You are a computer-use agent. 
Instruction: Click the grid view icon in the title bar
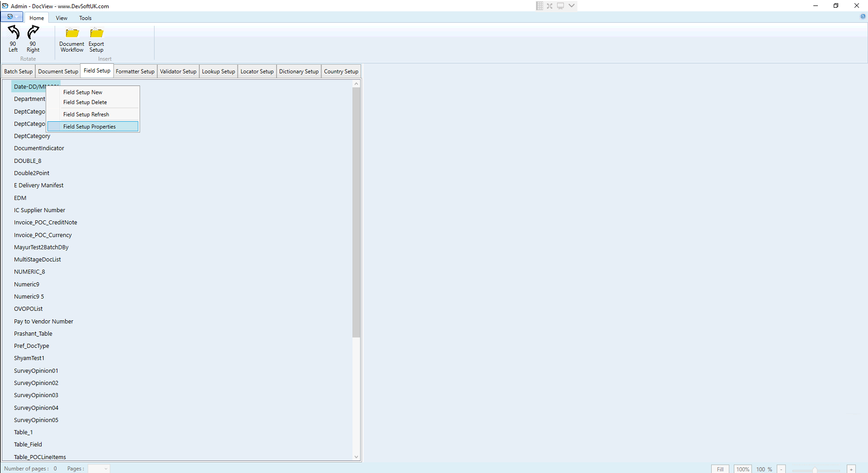pos(539,5)
